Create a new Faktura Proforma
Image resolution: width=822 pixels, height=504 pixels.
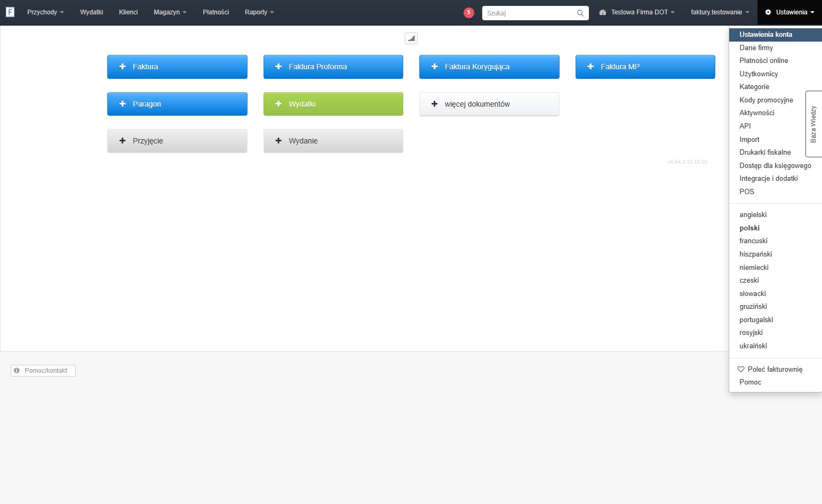(x=333, y=67)
